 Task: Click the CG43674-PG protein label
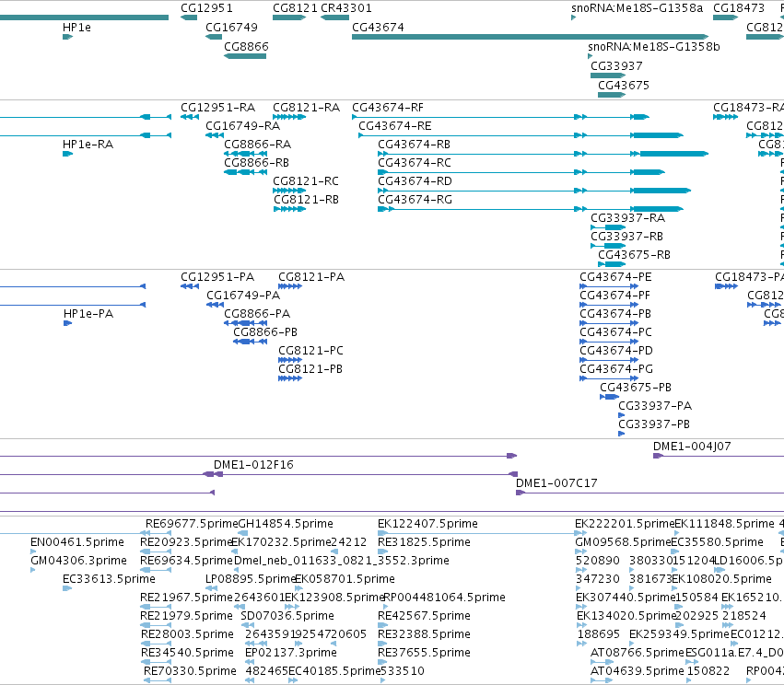coord(616,369)
